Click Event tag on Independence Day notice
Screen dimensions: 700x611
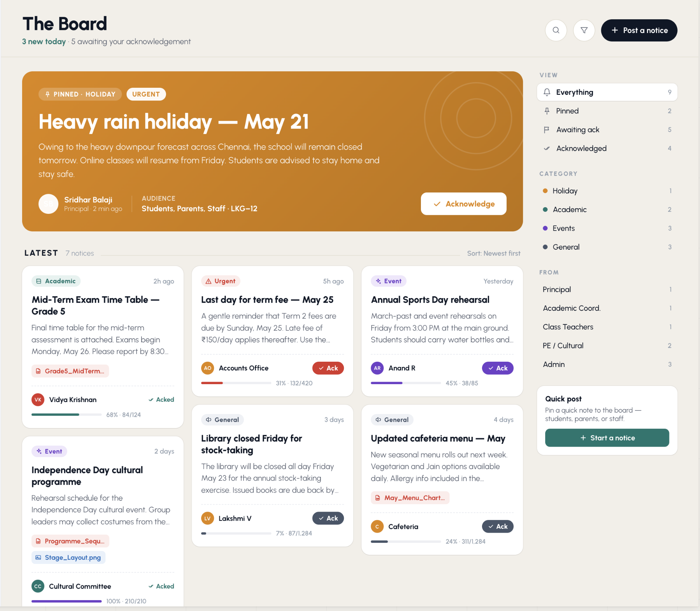pyautogui.click(x=49, y=451)
